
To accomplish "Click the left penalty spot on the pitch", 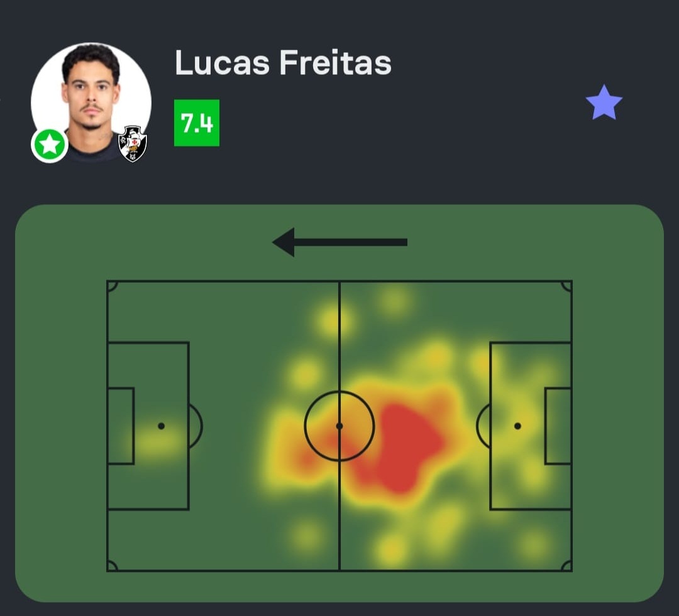I will pos(161,426).
